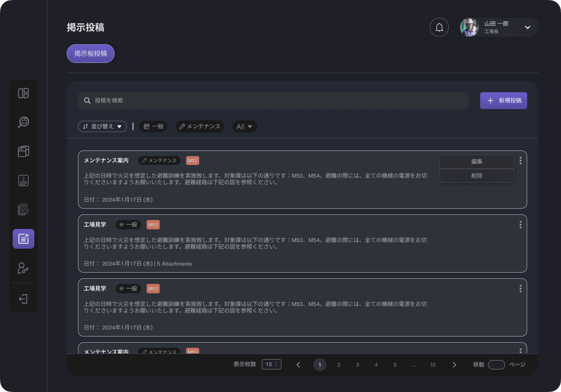The image size is (561, 392).
Task: Click the logout icon at the sidebar bottom
Action: tap(23, 299)
